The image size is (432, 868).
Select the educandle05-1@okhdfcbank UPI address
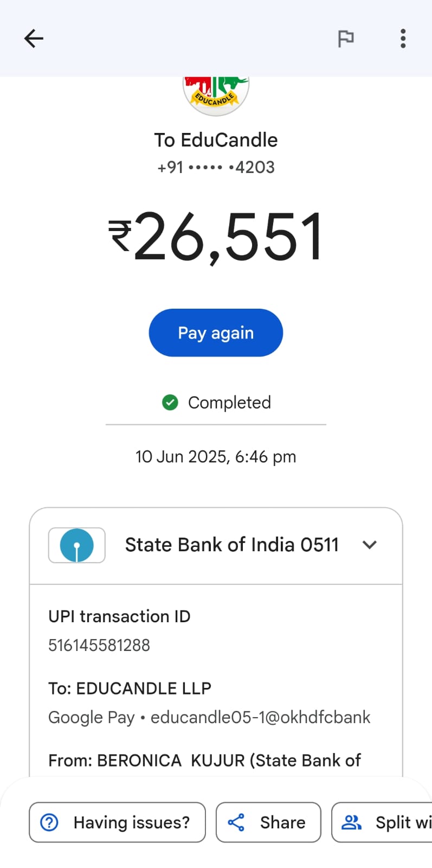[x=260, y=717]
